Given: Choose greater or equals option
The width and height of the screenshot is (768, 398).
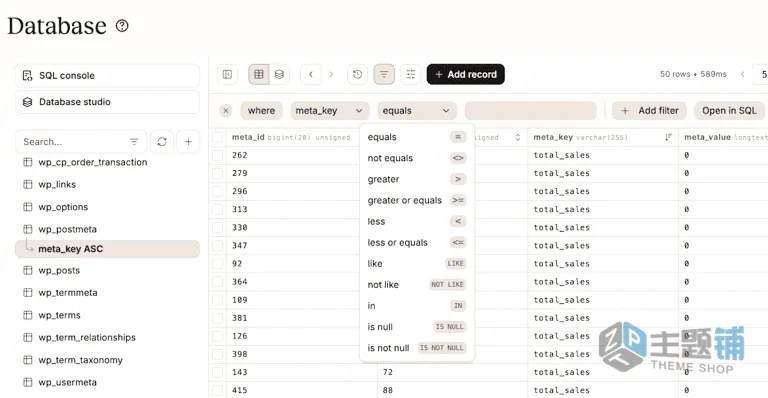Looking at the screenshot, I should click(417, 200).
